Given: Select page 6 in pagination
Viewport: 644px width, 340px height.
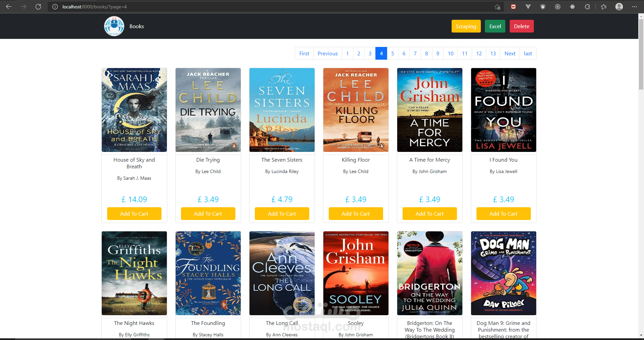Looking at the screenshot, I should (x=404, y=53).
